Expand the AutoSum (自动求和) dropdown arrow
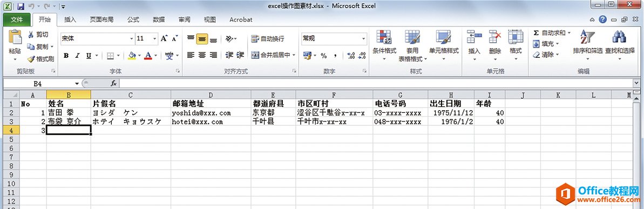 pos(570,33)
